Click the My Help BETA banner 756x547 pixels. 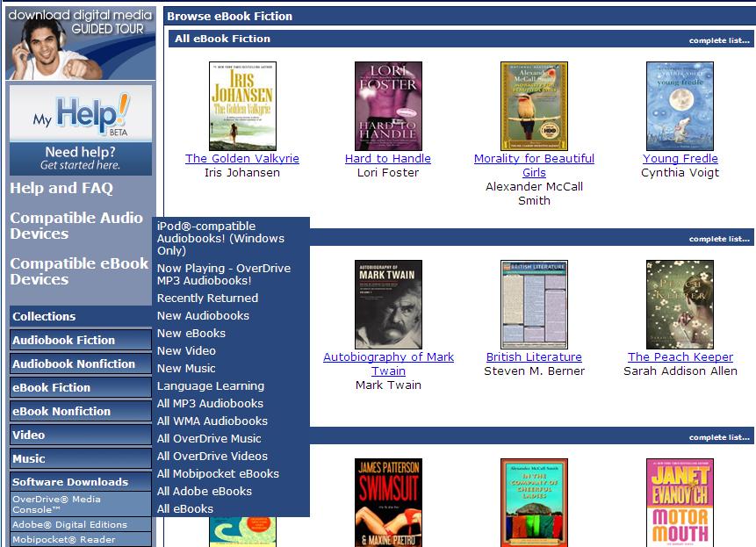coord(81,130)
